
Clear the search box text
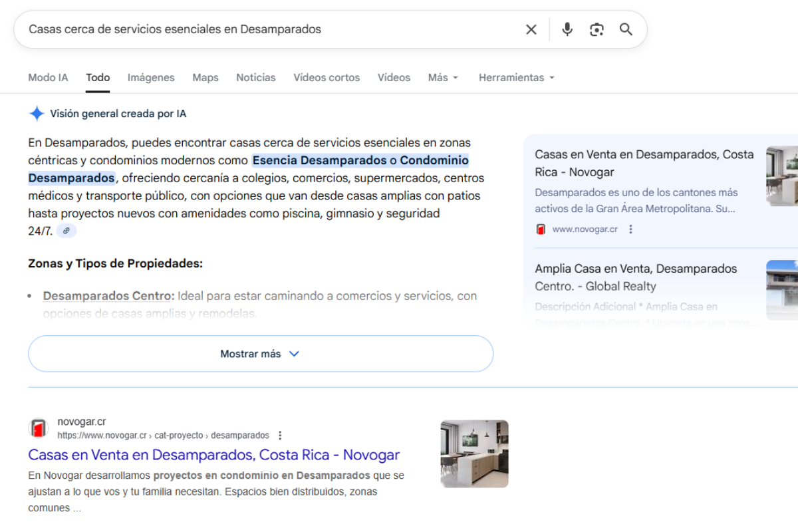[531, 29]
